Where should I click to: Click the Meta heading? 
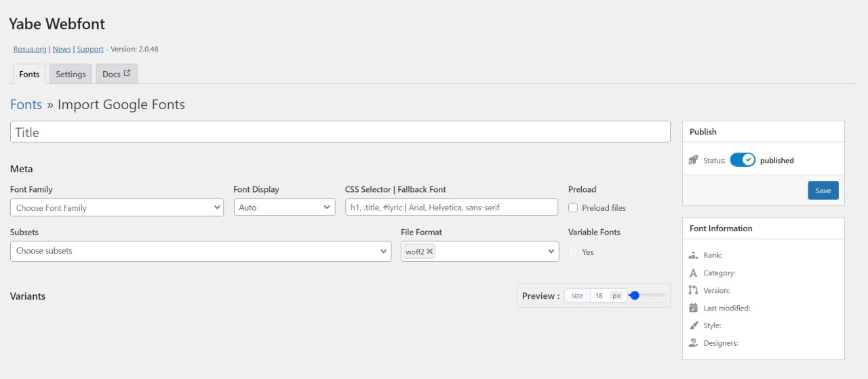click(22, 169)
